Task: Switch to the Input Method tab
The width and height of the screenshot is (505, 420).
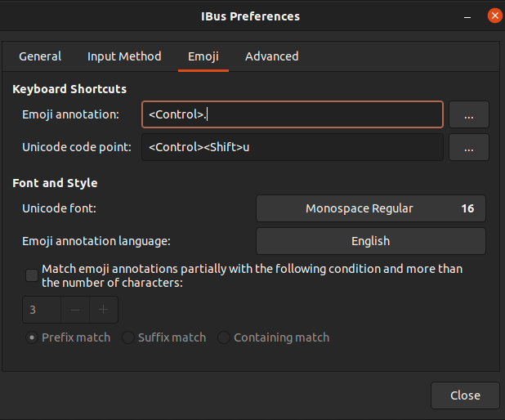Action: pyautogui.click(x=124, y=56)
